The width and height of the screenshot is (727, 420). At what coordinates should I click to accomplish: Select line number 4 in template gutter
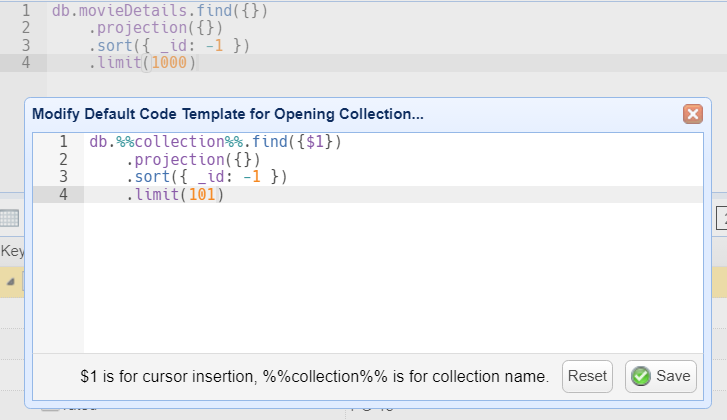63,195
